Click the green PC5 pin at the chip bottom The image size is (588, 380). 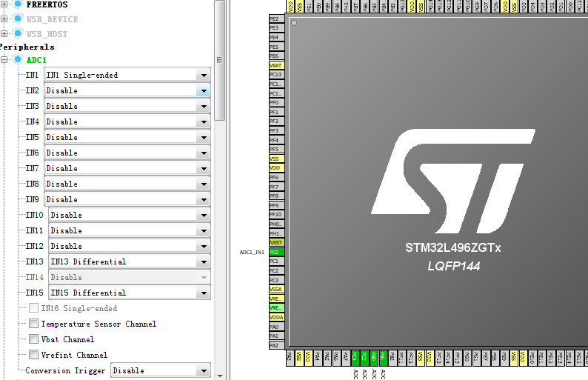click(x=364, y=359)
